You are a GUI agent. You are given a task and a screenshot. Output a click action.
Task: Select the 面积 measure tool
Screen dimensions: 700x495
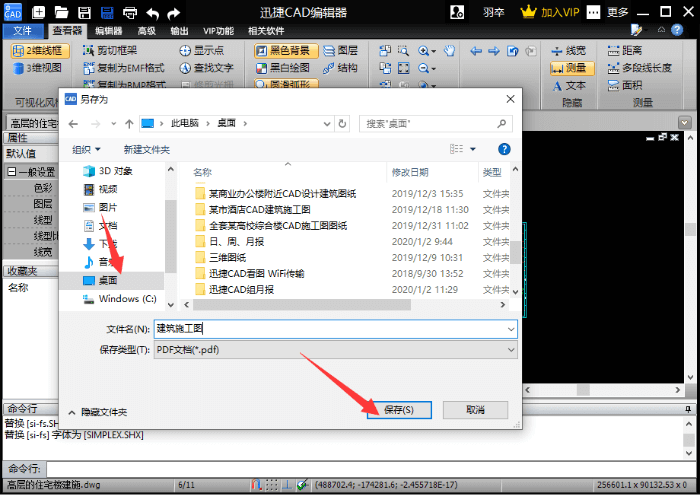coord(625,85)
